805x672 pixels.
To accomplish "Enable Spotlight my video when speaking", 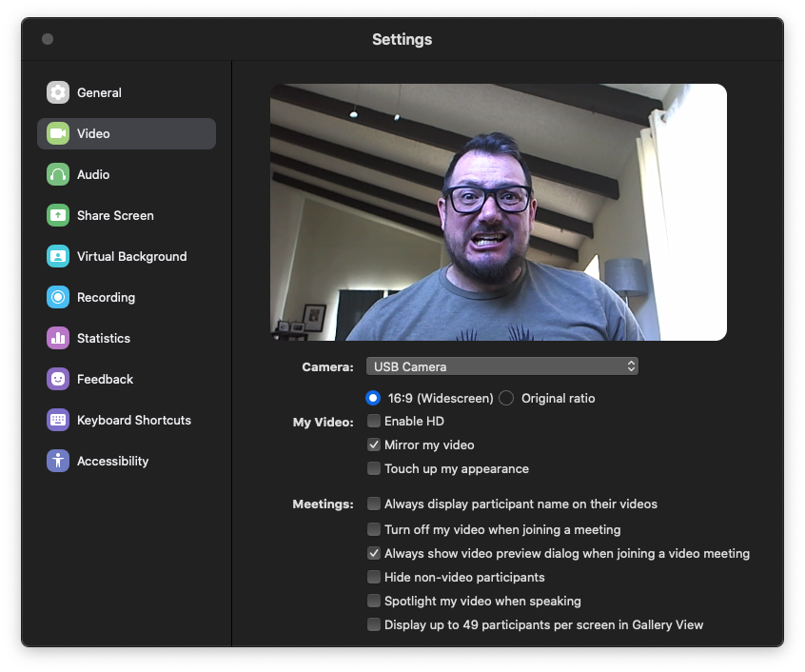I will [374, 601].
